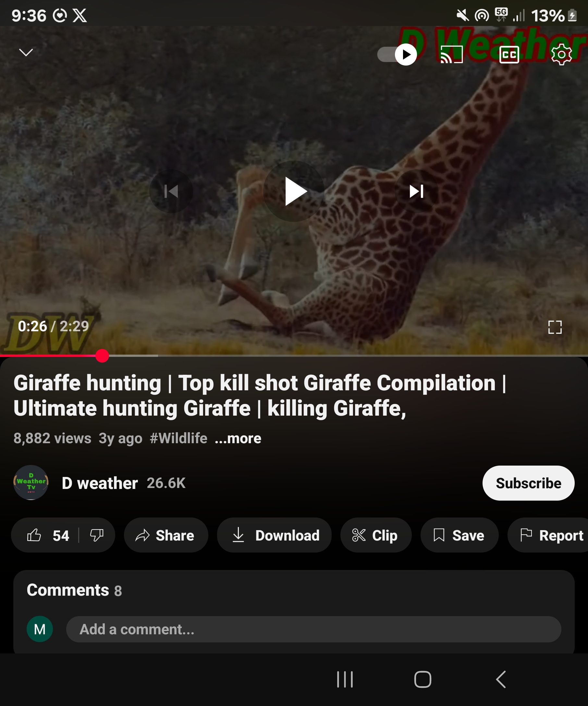This screenshot has width=588, height=706.
Task: Toggle the autoplay switch
Action: (397, 54)
